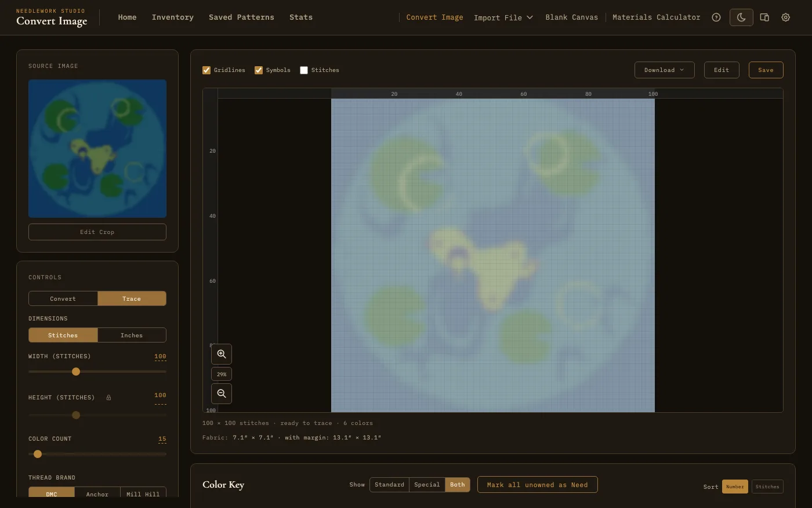Click the Edit Crop button

pyautogui.click(x=97, y=232)
